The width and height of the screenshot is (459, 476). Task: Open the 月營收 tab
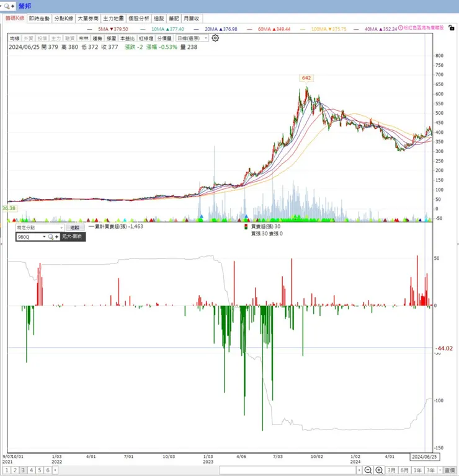[192, 18]
